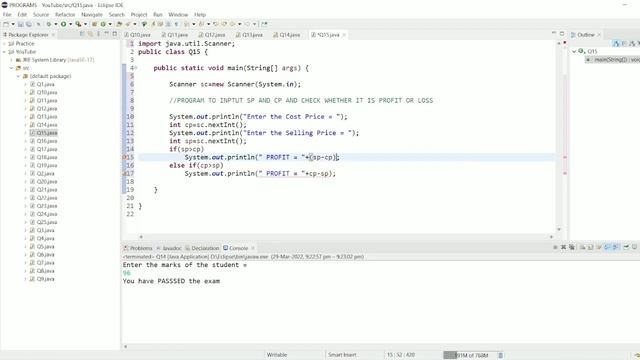Screen dimensions: 640x360
Task: Switch to the Q14.java editor tab
Action: (287, 35)
